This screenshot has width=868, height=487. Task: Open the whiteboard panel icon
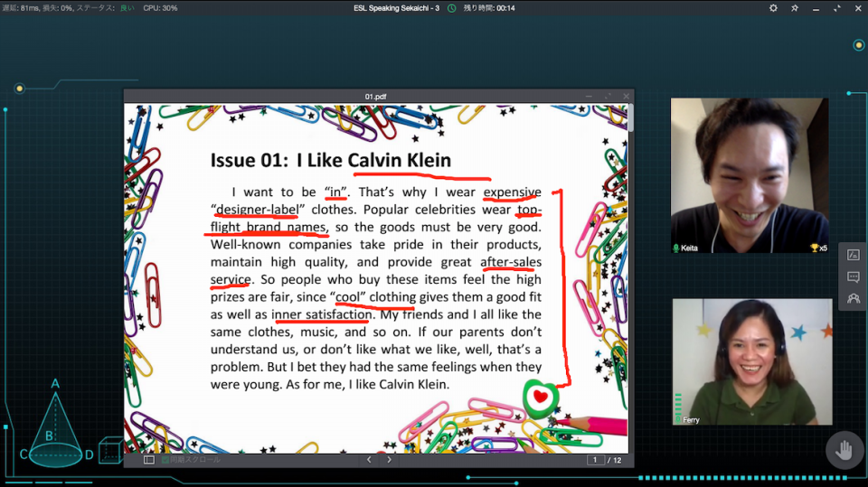[853, 255]
